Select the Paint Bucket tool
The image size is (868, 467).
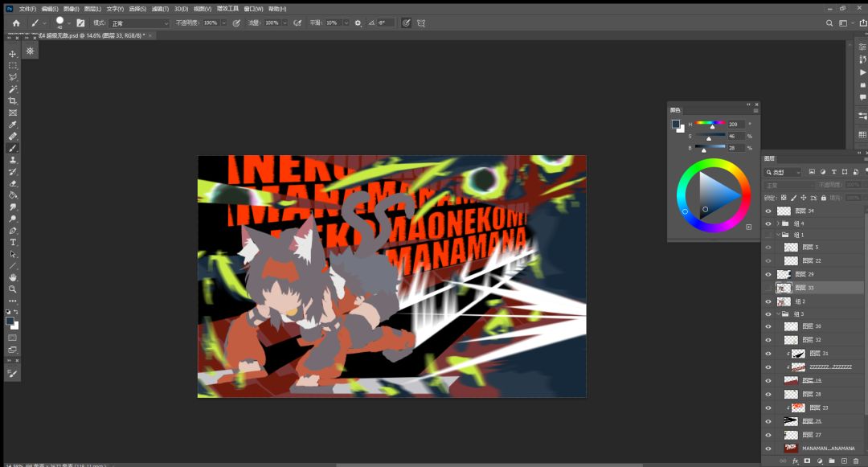point(13,195)
